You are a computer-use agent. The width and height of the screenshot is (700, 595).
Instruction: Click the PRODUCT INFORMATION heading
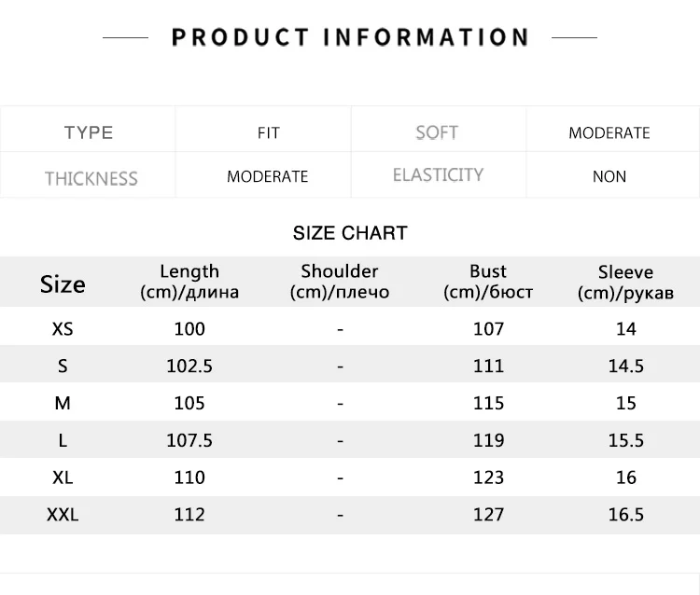click(x=350, y=37)
